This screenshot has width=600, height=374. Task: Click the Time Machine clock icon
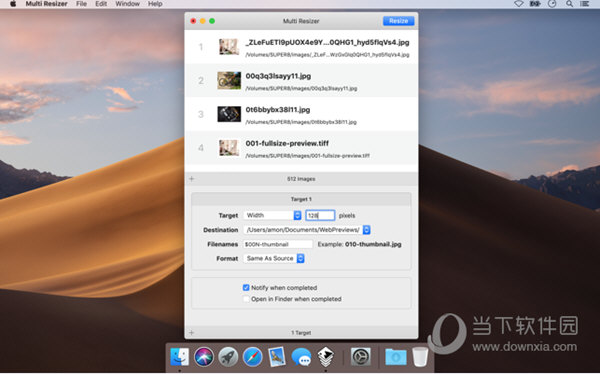click(x=552, y=4)
